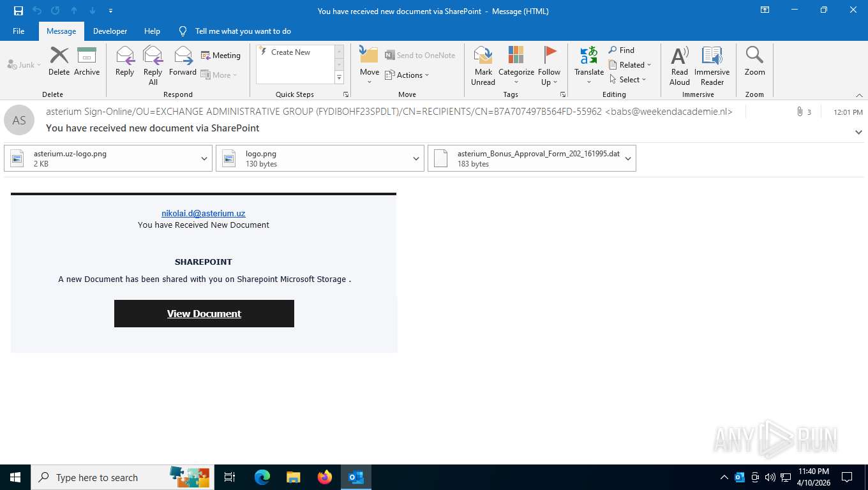The height and width of the screenshot is (490, 868).
Task: Open asterium.uz-logo.png attachment
Action: [101, 158]
